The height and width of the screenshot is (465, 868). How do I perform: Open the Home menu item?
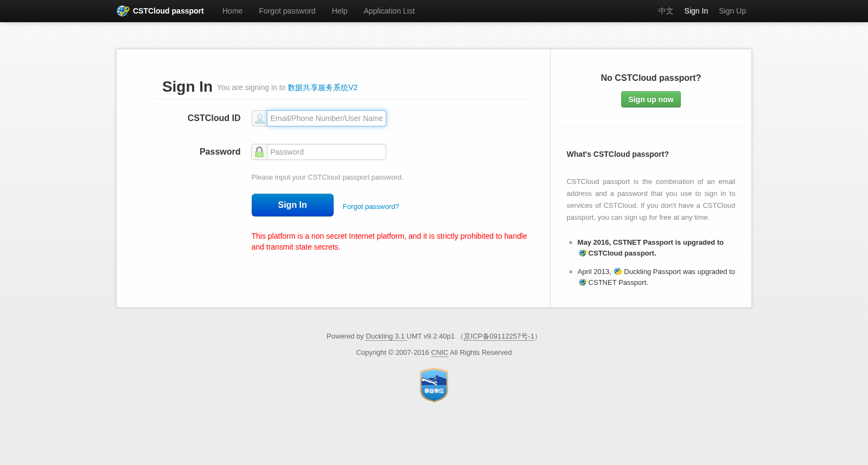232,11
